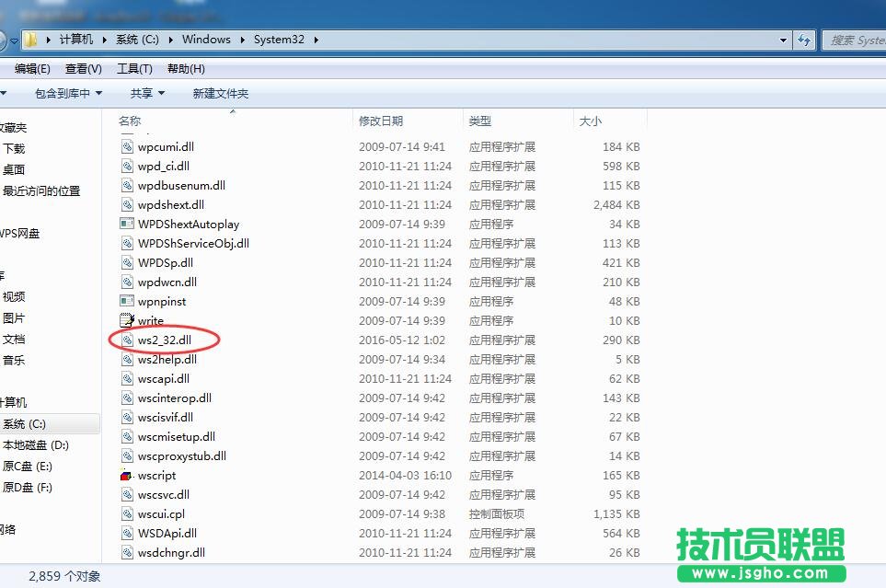Click the refresh icon beside the address bar
This screenshot has width=886, height=588.
click(x=805, y=40)
